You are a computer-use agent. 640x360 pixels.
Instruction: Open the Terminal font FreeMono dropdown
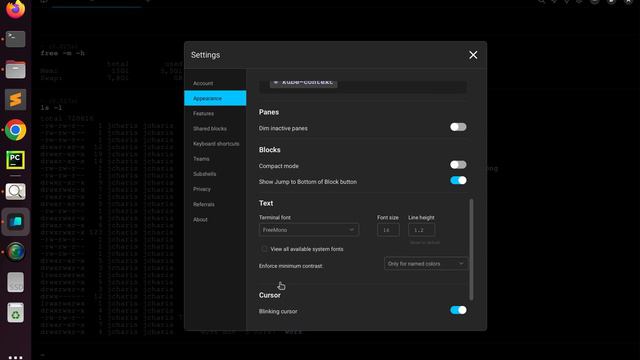pyautogui.click(x=309, y=230)
